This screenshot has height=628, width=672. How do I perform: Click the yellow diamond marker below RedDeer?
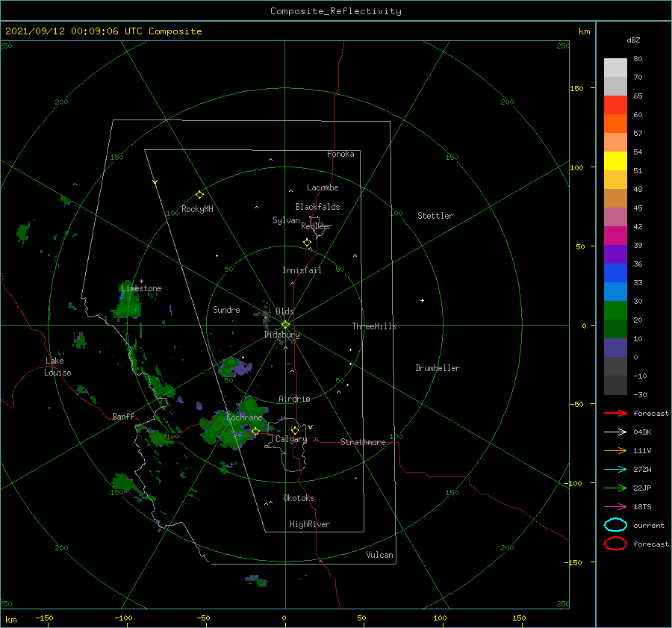[308, 243]
